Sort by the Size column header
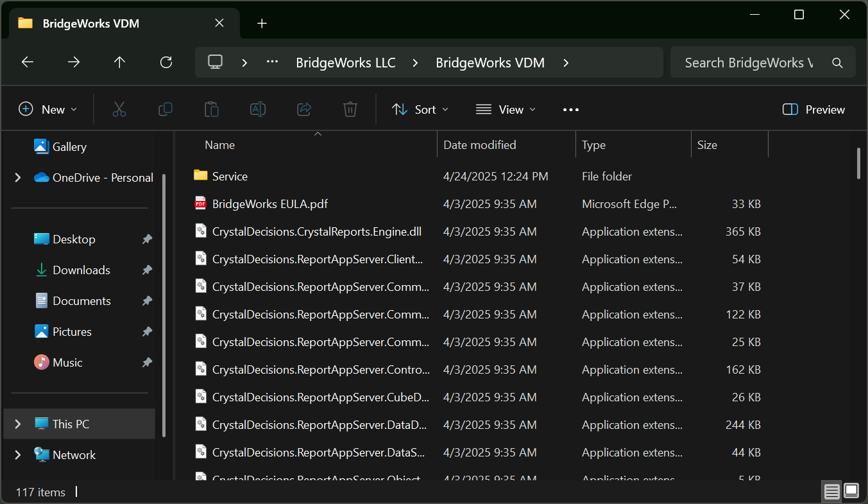Screen dimensions: 868x504 [708, 145]
